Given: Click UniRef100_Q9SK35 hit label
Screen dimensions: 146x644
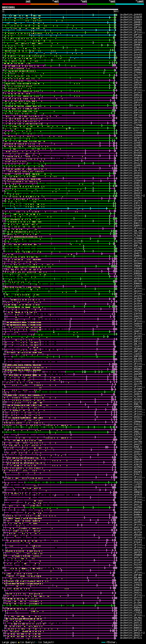Looking at the screenshot, I should click(131, 98).
